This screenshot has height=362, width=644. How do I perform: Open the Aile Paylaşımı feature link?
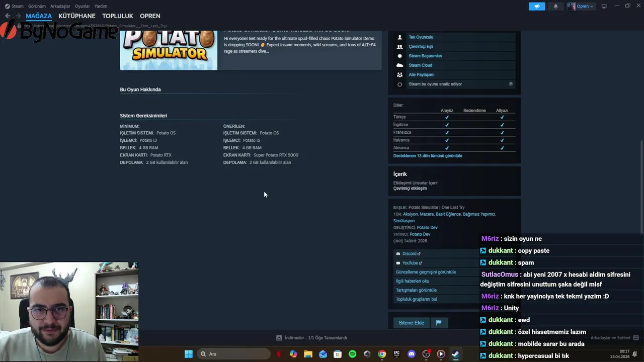[421, 74]
